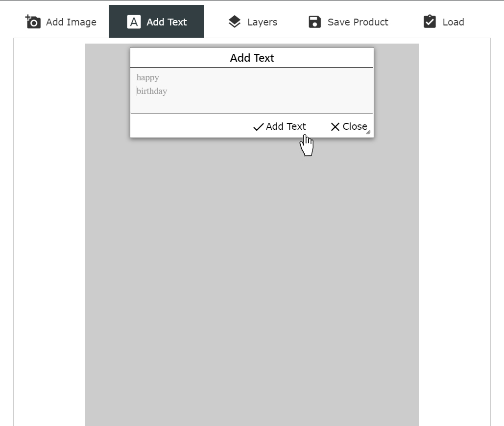Click the stacked layers icon
The image size is (504, 426).
(x=235, y=22)
